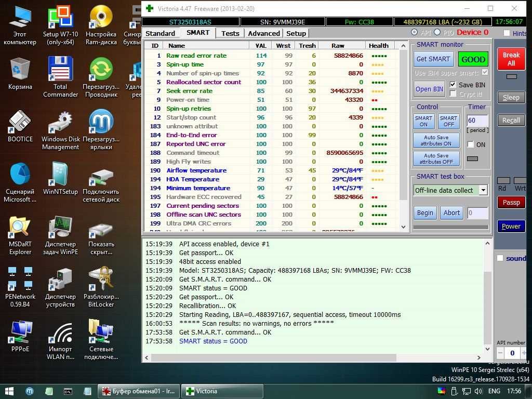This screenshot has width=532, height=399.
Task: Uncheck the Save BIN checkbox
Action: [453, 85]
